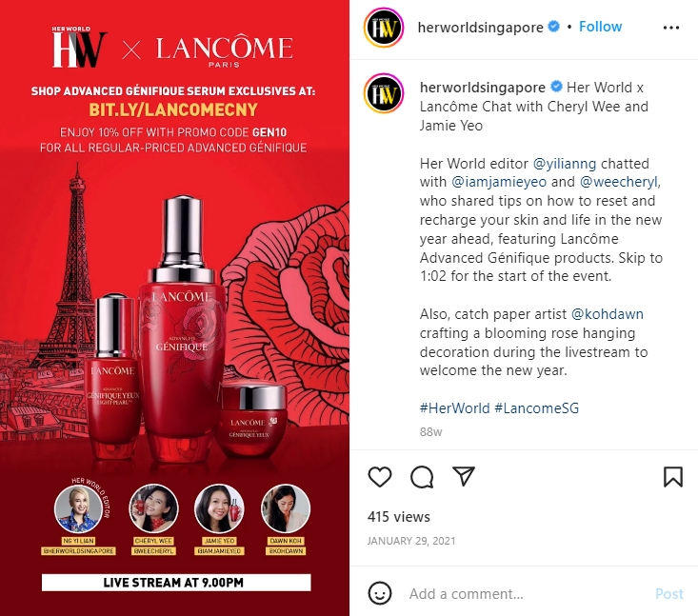Save the post with the bookmark icon
The width and height of the screenshot is (698, 616).
tap(672, 477)
